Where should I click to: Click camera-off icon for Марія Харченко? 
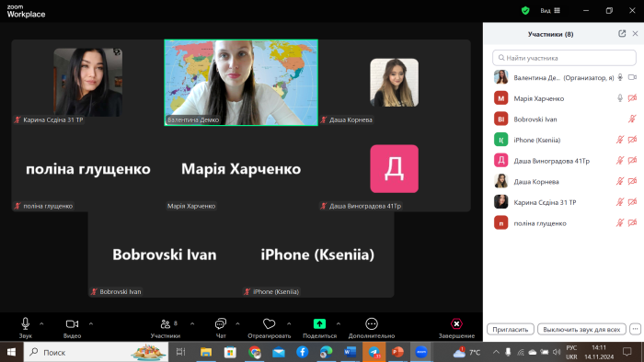[632, 98]
